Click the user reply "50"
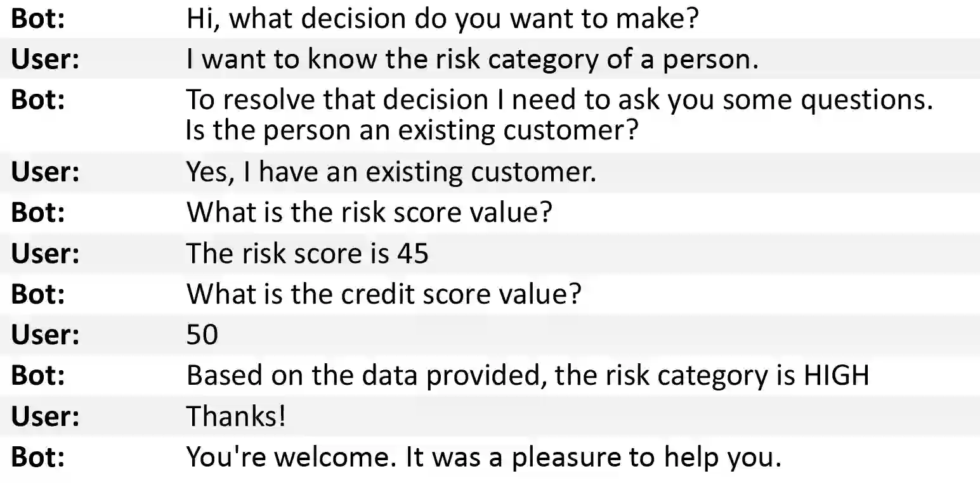This screenshot has width=980, height=483. (202, 335)
